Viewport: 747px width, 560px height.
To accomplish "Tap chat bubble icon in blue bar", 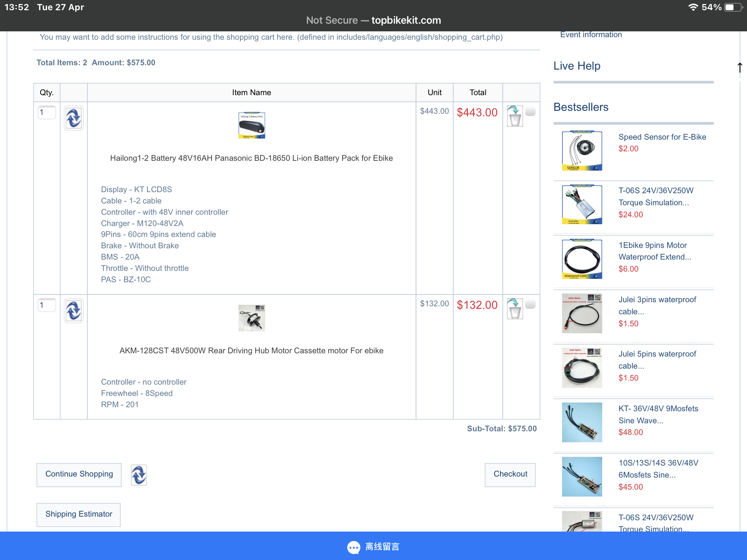I will click(353, 547).
